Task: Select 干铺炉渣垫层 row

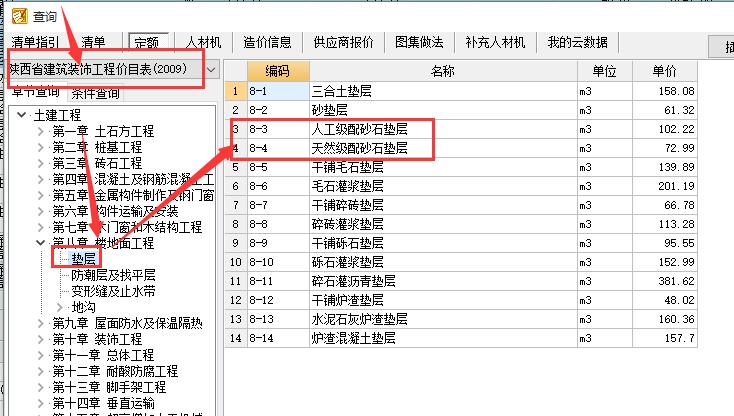Action: (x=461, y=300)
